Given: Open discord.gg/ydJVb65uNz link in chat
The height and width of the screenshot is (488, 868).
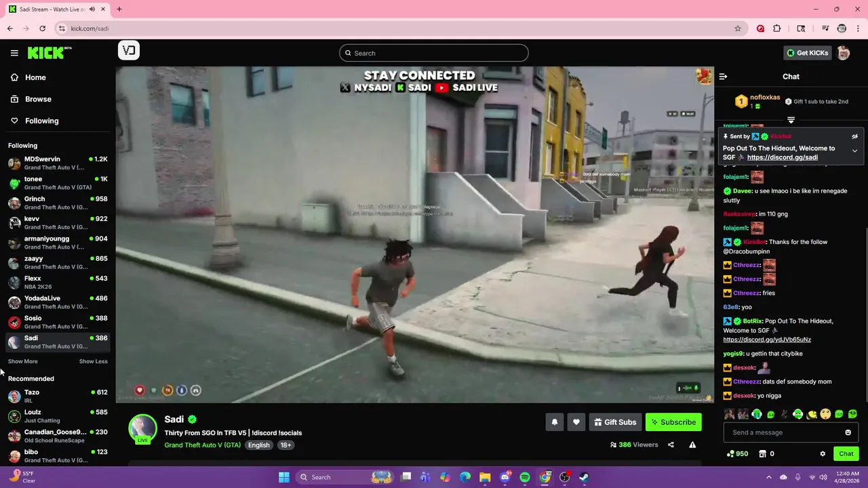Looking at the screenshot, I should pyautogui.click(x=767, y=340).
